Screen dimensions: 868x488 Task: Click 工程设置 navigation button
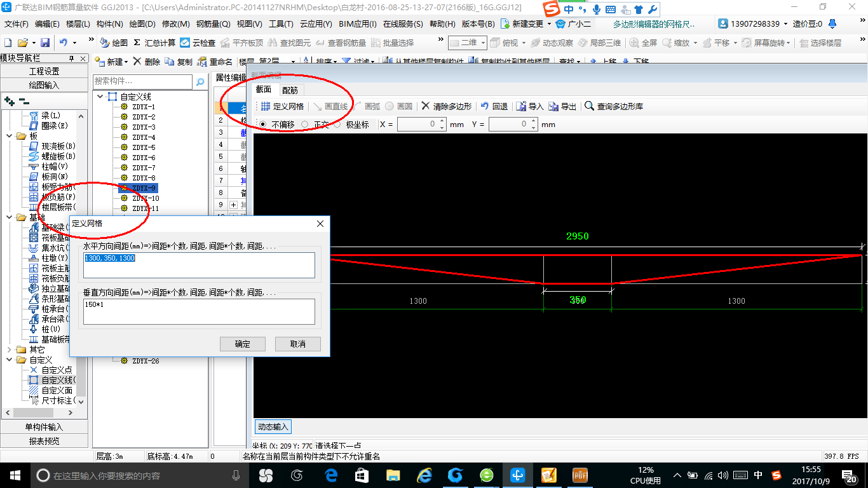pyautogui.click(x=44, y=71)
